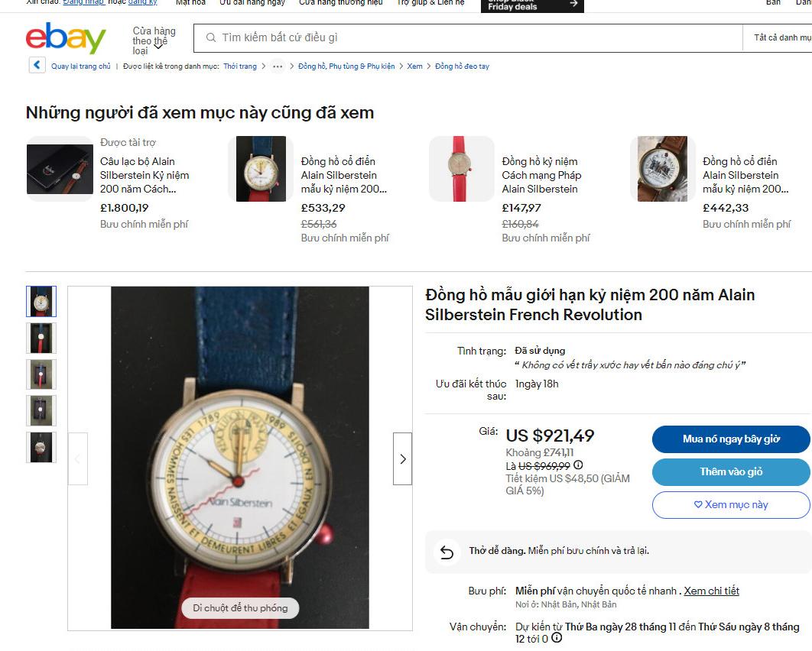Show next watch photo with right arrow
Screen dimensions: 812x651
coord(403,458)
